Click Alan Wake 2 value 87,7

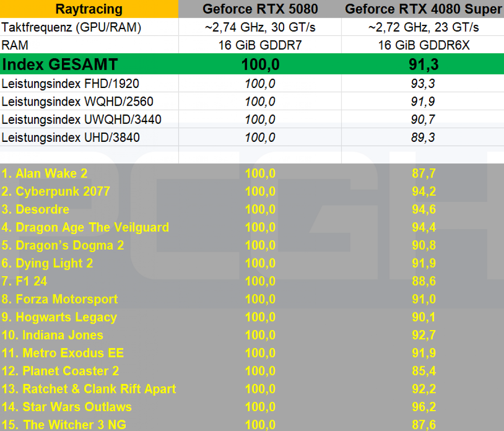click(x=424, y=173)
